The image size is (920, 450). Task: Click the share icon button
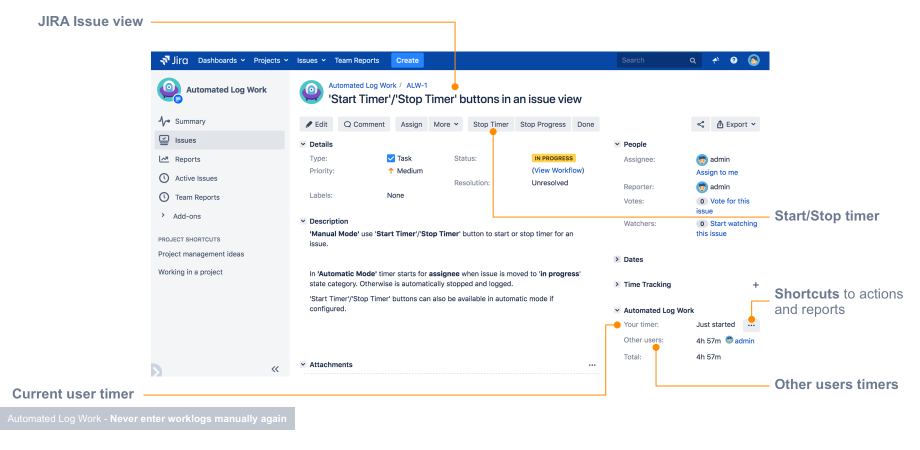tap(700, 124)
